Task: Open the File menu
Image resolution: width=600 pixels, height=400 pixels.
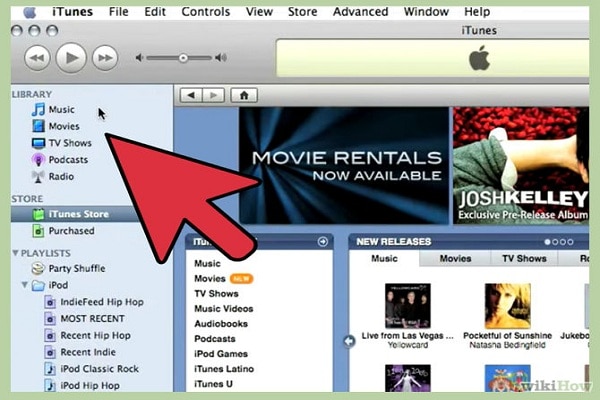Action: [x=119, y=12]
